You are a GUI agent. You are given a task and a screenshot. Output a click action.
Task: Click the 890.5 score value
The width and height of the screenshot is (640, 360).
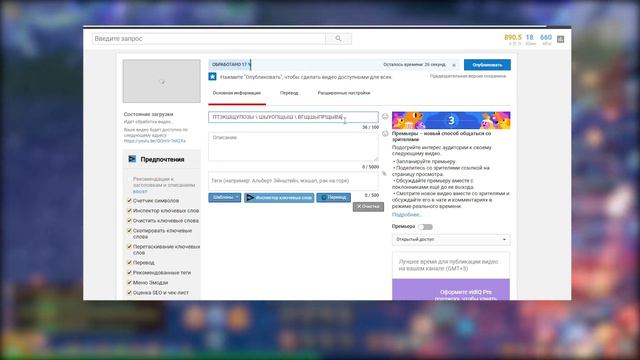(513, 37)
